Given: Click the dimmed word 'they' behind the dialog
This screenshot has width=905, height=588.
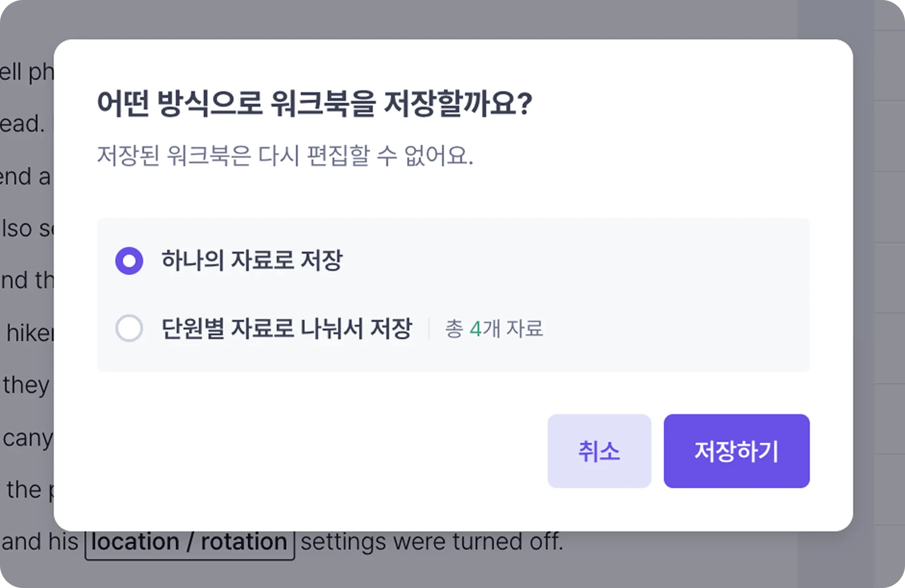Looking at the screenshot, I should [26, 385].
